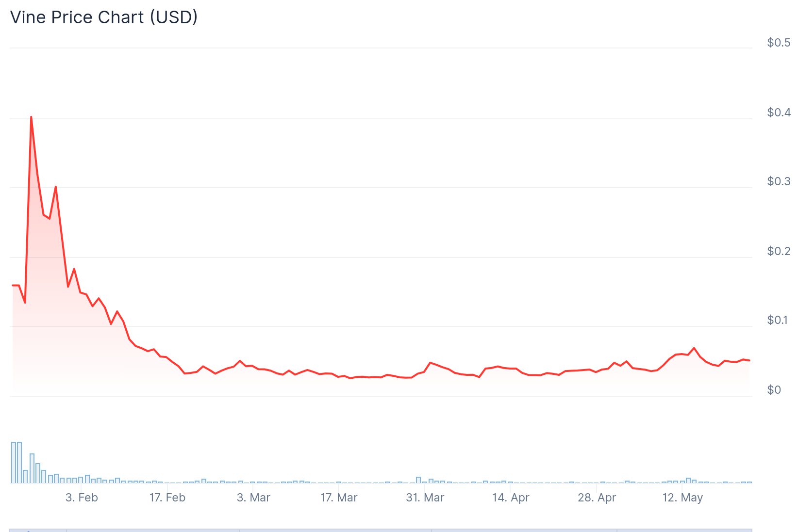Select the 31. Mar date label
The height and width of the screenshot is (532, 798).
tap(425, 498)
